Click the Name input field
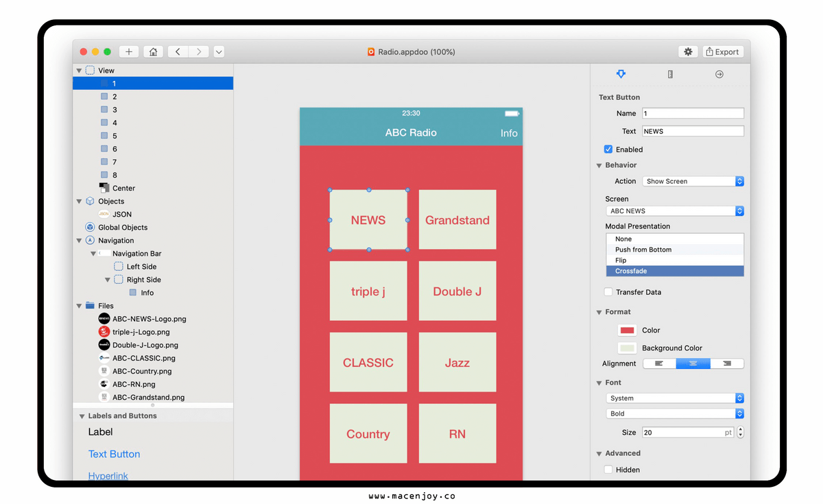This screenshot has width=823, height=504. click(693, 113)
